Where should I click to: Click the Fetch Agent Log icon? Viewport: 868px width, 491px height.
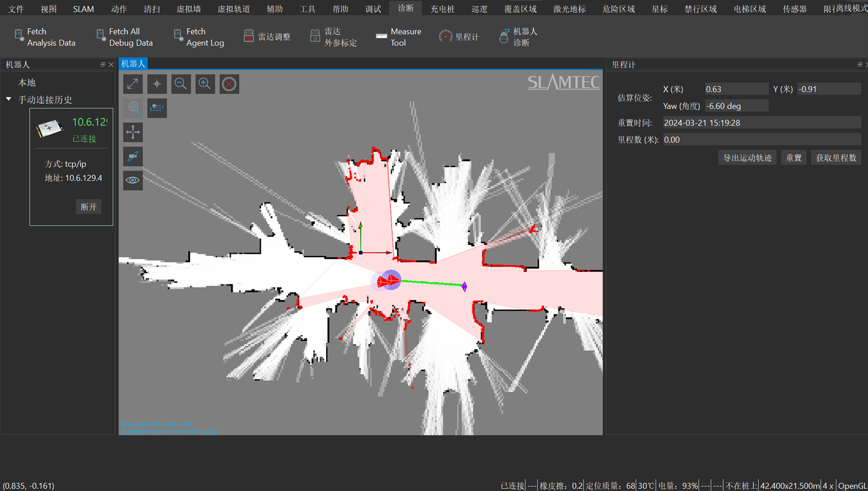pyautogui.click(x=199, y=37)
